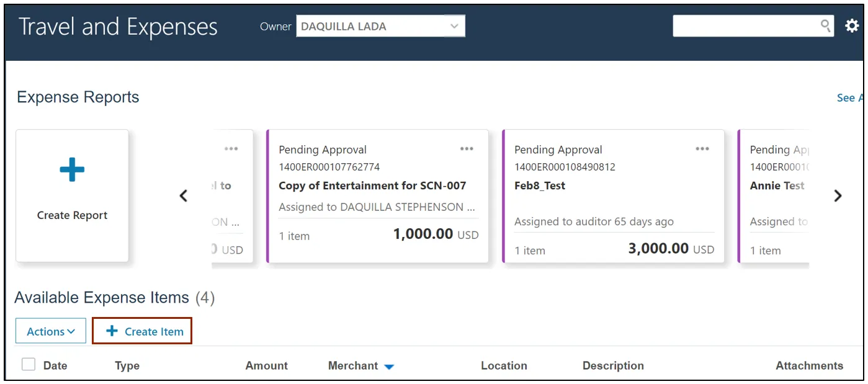This screenshot has height=384, width=868.
Task: Open ellipsis menu on Entertainment SCN-007 card
Action: (467, 149)
